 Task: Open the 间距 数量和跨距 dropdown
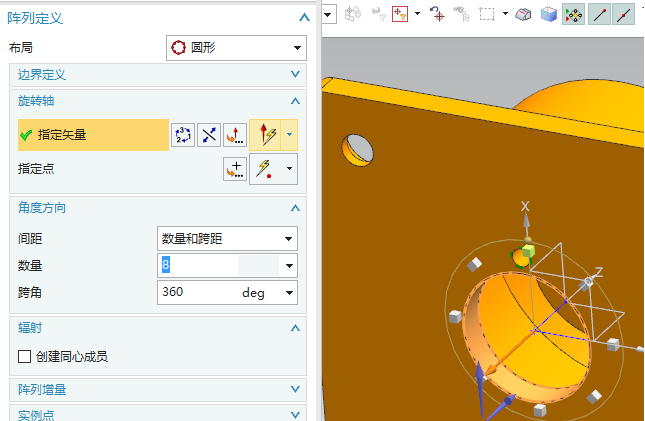pos(228,239)
